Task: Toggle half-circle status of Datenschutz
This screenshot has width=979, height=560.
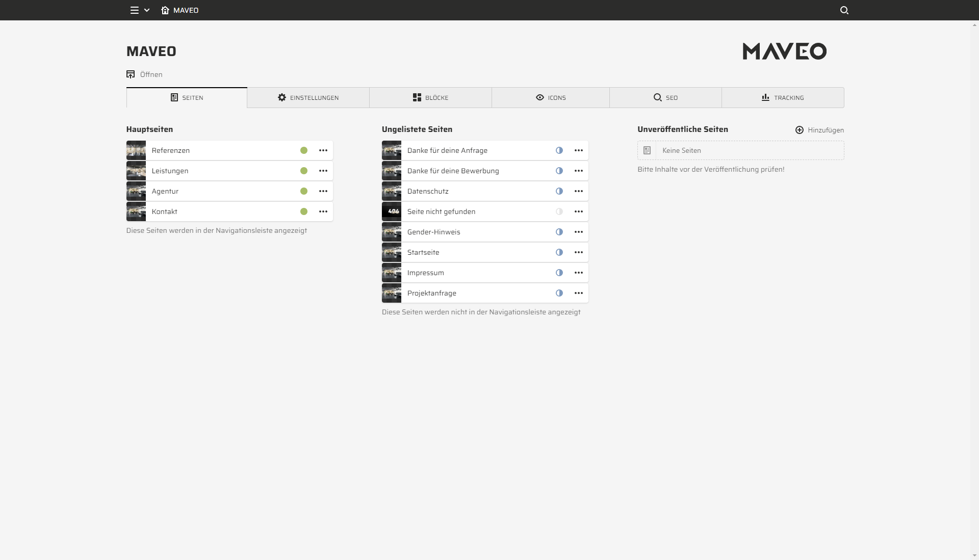Action: pos(559,191)
